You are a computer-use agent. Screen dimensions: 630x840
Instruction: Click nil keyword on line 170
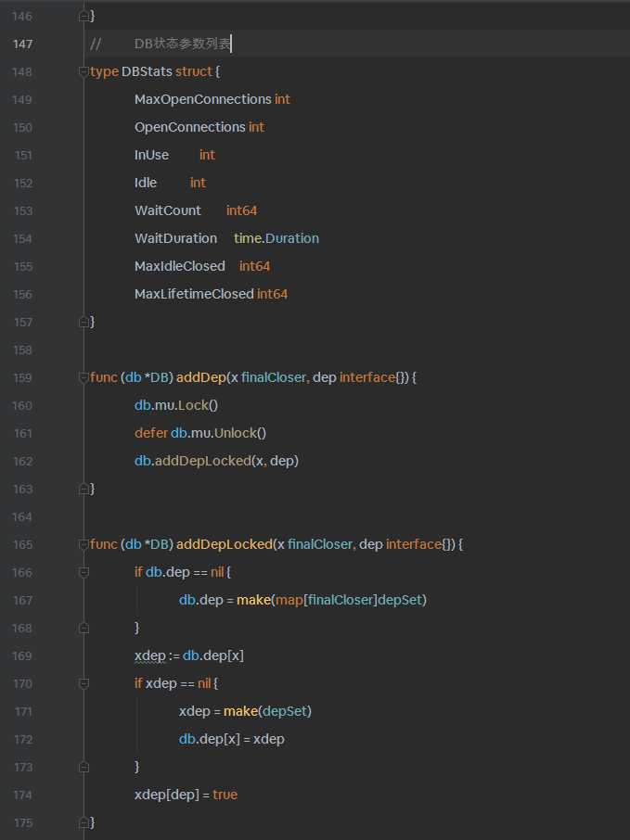204,683
